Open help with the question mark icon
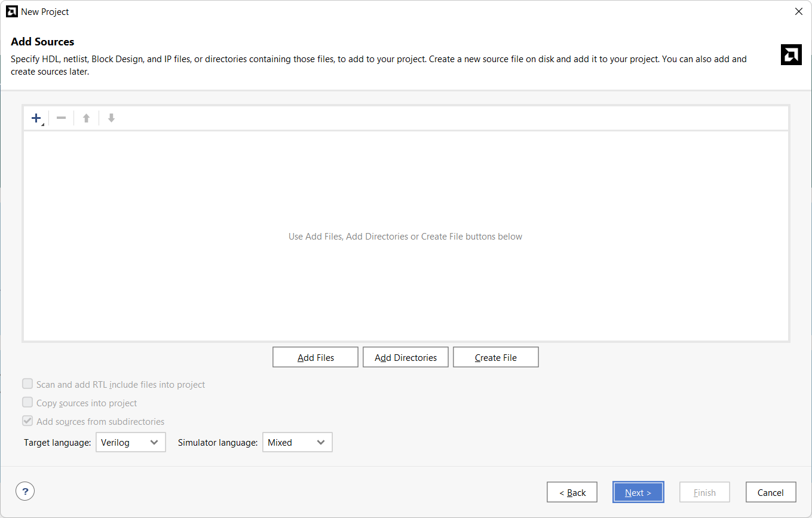812x518 pixels. [25, 492]
